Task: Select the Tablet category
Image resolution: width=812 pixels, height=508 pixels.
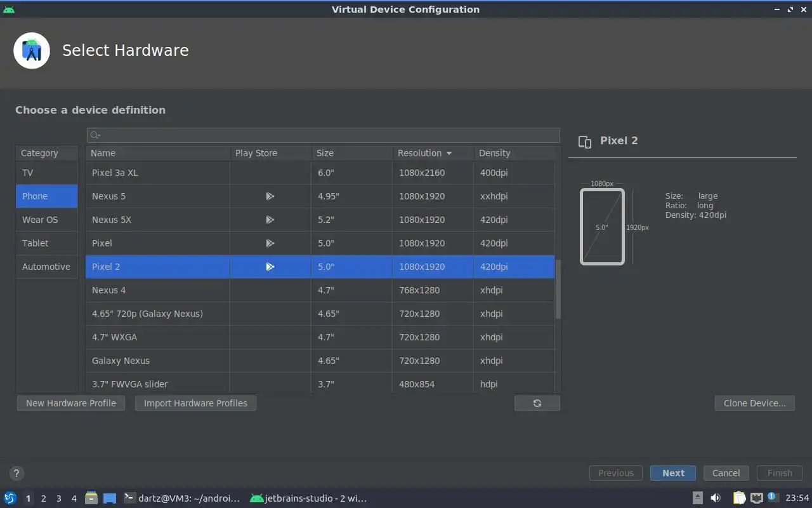Action: [x=47, y=243]
